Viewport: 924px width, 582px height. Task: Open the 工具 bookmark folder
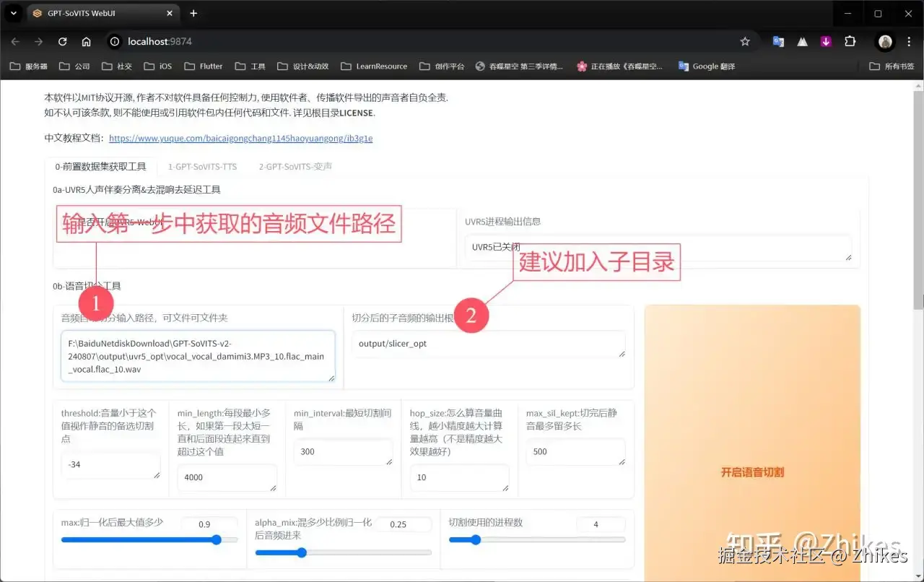click(250, 66)
